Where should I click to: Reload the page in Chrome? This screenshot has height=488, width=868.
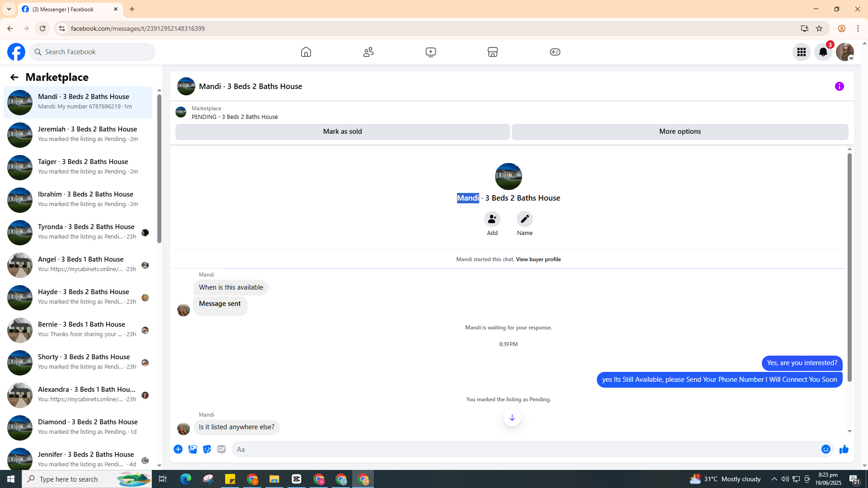pos(42,28)
